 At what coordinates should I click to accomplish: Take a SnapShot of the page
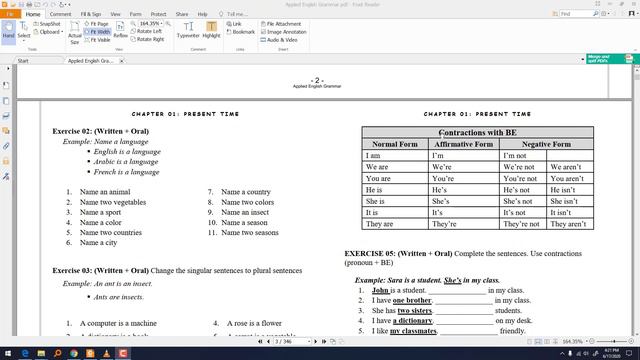tap(47, 24)
